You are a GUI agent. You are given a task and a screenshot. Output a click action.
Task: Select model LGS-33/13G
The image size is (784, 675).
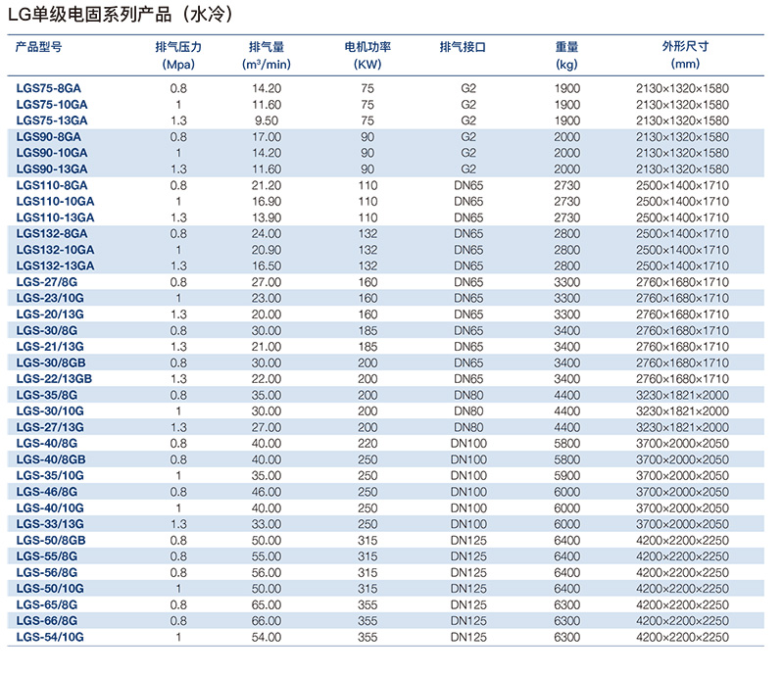pyautogui.click(x=50, y=524)
